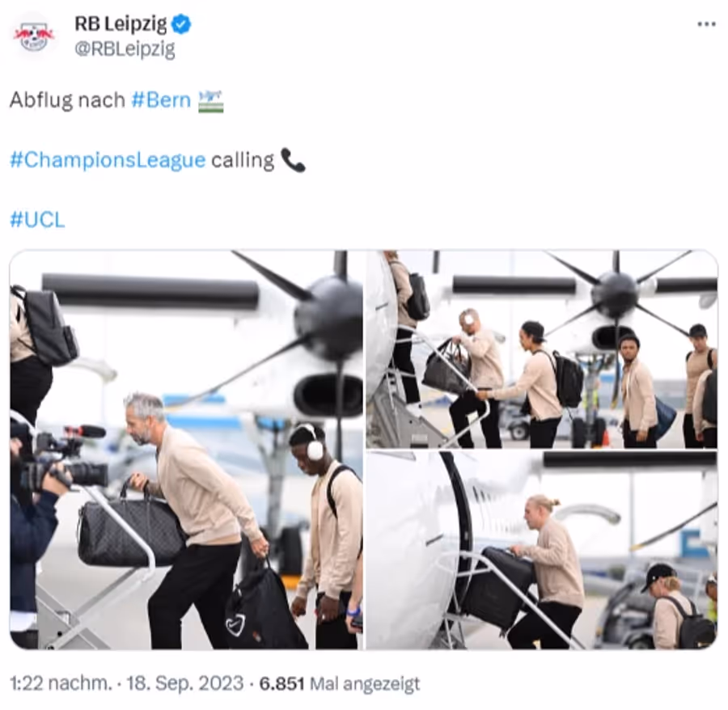Open the @RBLeipzig handle link
Image resolution: width=728 pixels, height=710 pixels.
click(x=125, y=49)
